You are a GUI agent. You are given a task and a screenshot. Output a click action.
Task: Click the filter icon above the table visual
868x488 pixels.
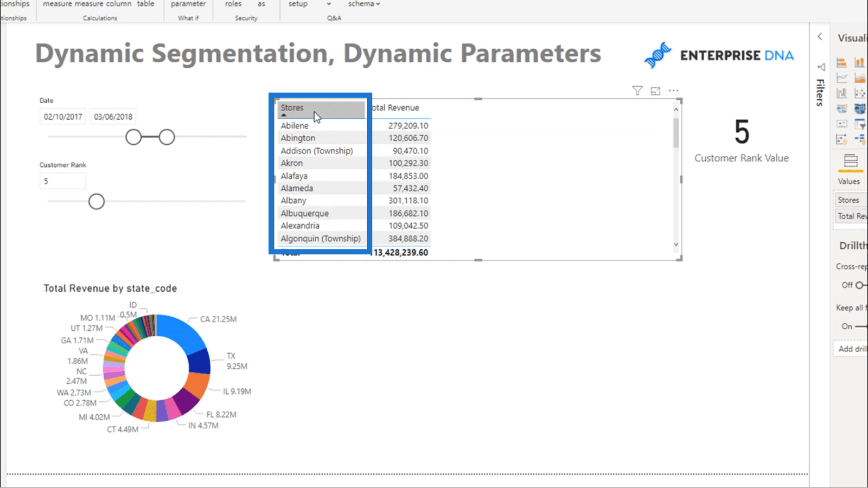(x=637, y=91)
